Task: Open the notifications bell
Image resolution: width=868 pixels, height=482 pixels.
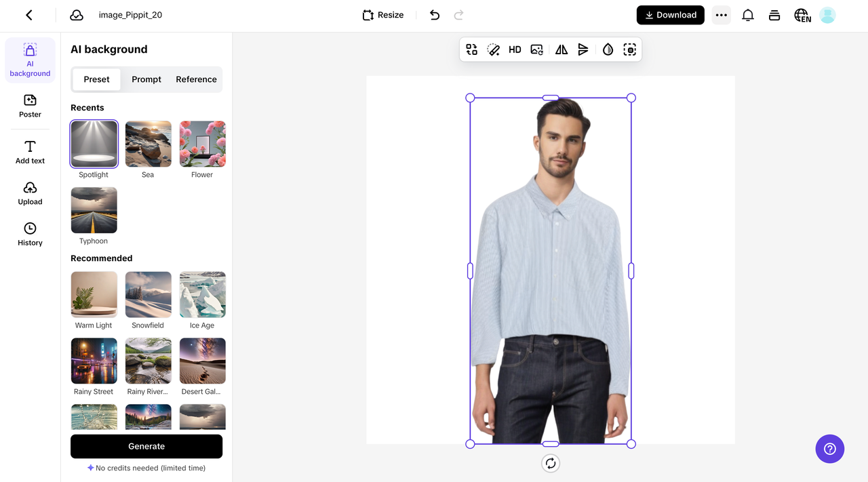Action: [748, 15]
